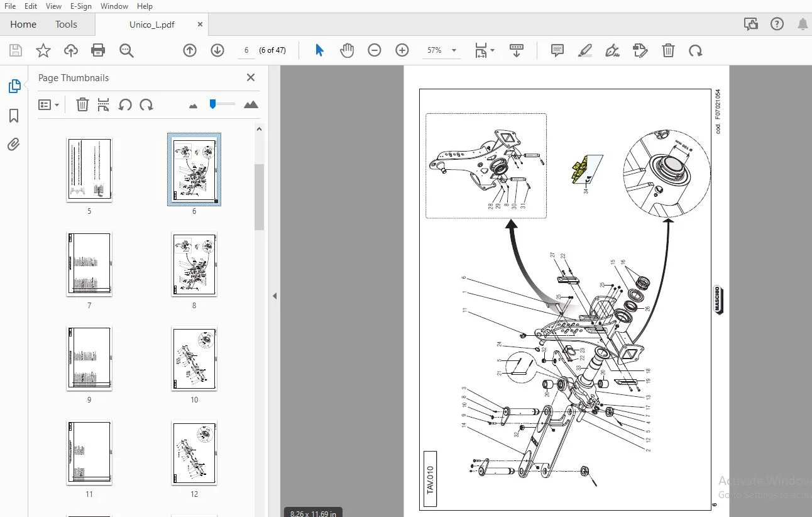Click the page number input field

[246, 50]
